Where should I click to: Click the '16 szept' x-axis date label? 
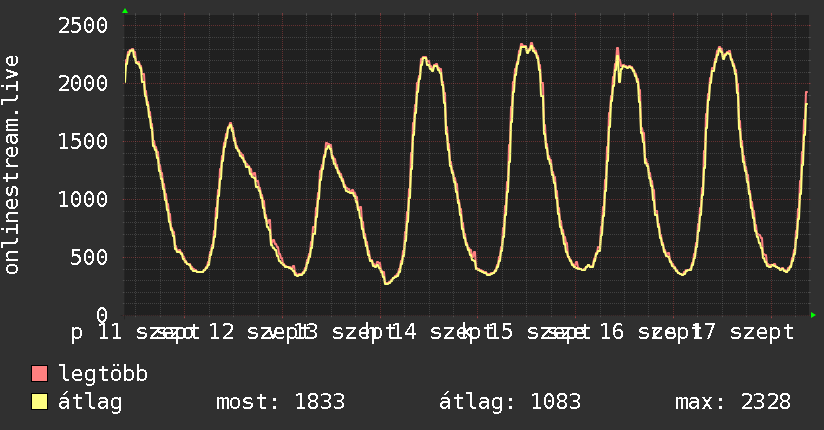[650, 332]
